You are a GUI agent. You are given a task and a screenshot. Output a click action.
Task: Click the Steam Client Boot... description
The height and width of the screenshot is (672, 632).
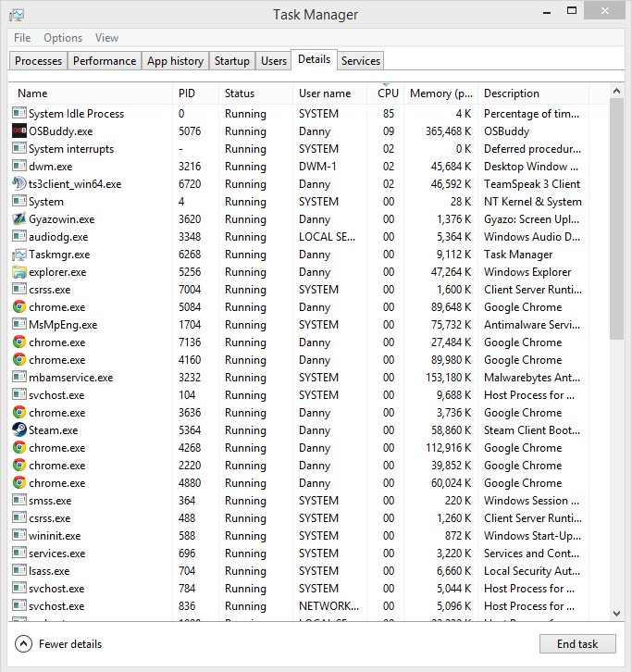[x=532, y=429]
